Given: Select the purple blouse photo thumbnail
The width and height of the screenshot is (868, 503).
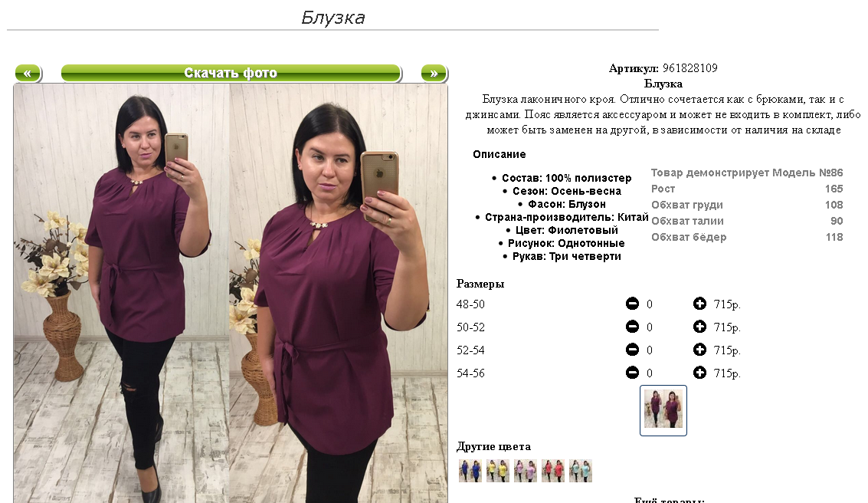Looking at the screenshot, I should click(x=663, y=410).
